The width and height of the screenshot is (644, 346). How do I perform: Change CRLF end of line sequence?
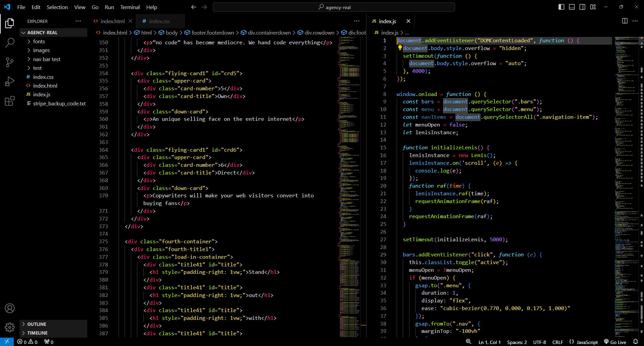coord(558,342)
